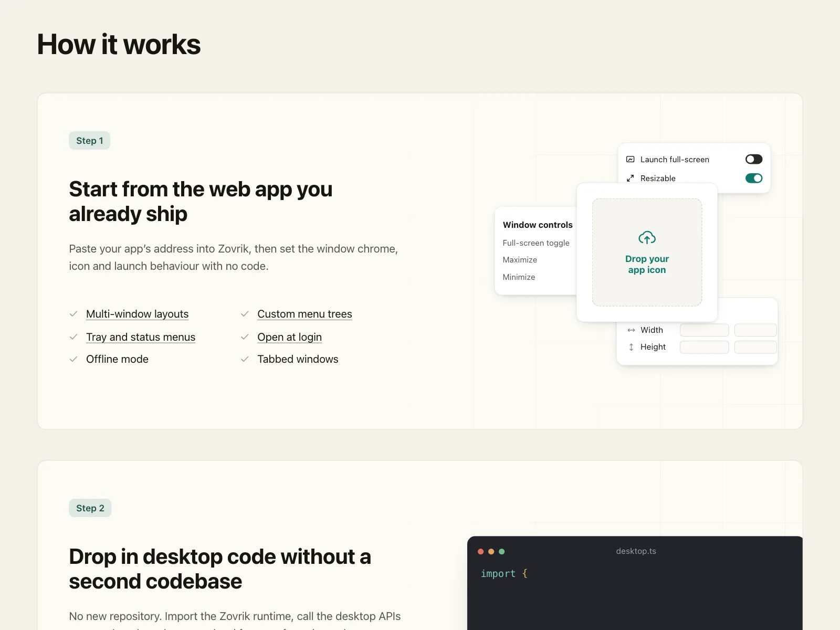840x630 pixels.
Task: Visit the Open at login link
Action: 289,337
